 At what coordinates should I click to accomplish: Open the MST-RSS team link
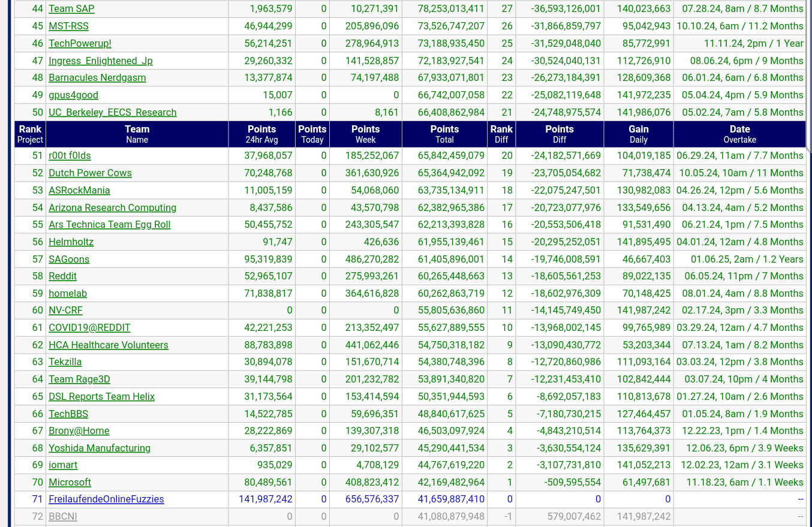pyautogui.click(x=70, y=26)
